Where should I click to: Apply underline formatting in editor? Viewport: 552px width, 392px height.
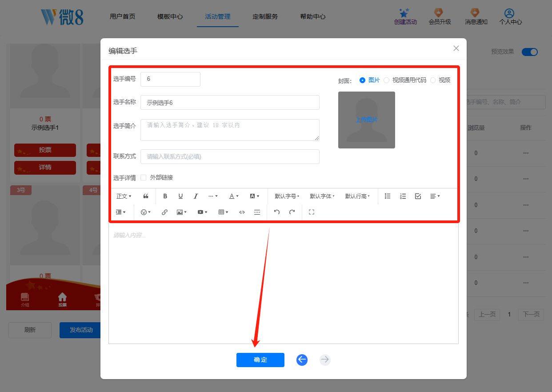pos(180,196)
